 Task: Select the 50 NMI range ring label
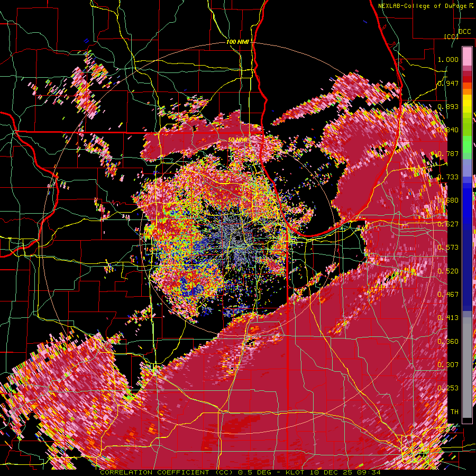237,140
